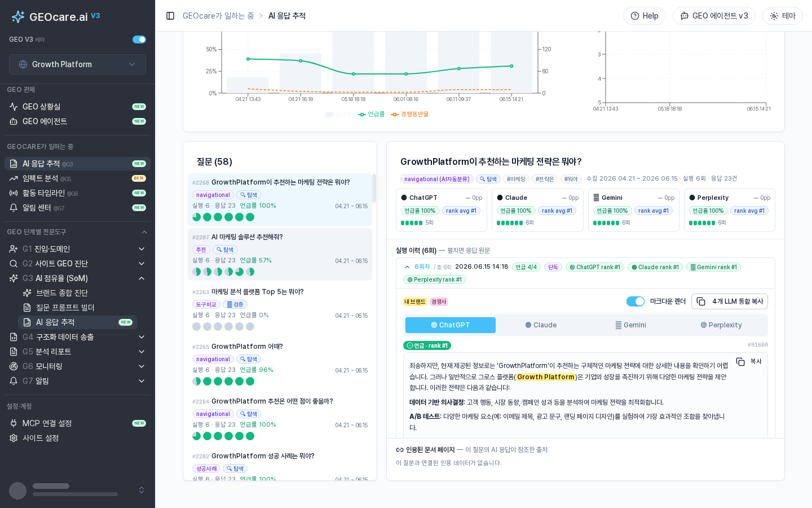The height and width of the screenshot is (508, 812).
Task: Open GEO 에이전트 v3 button in header
Action: [714, 16]
